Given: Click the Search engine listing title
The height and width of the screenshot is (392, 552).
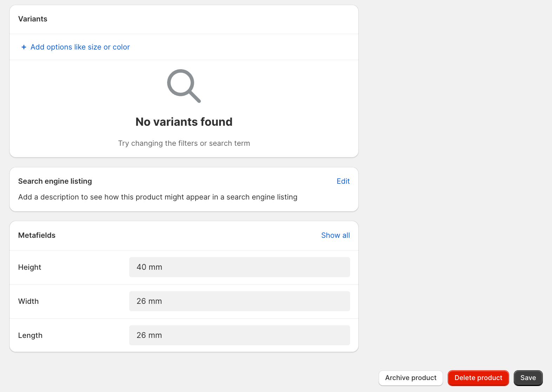Looking at the screenshot, I should pyautogui.click(x=55, y=181).
